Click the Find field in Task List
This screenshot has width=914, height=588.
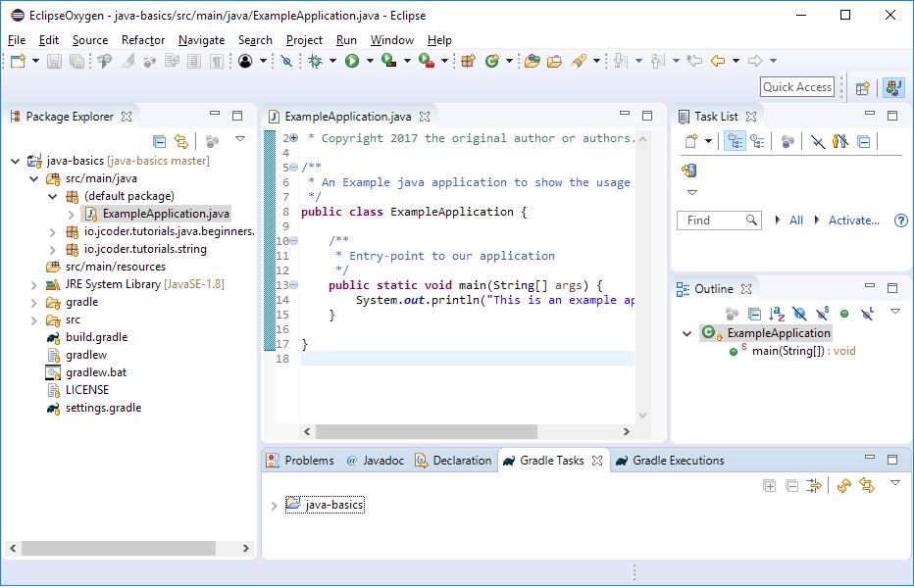coord(719,220)
